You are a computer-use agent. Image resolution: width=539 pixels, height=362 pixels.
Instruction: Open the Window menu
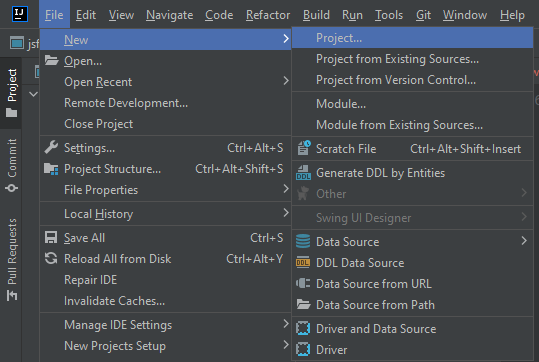coord(465,15)
